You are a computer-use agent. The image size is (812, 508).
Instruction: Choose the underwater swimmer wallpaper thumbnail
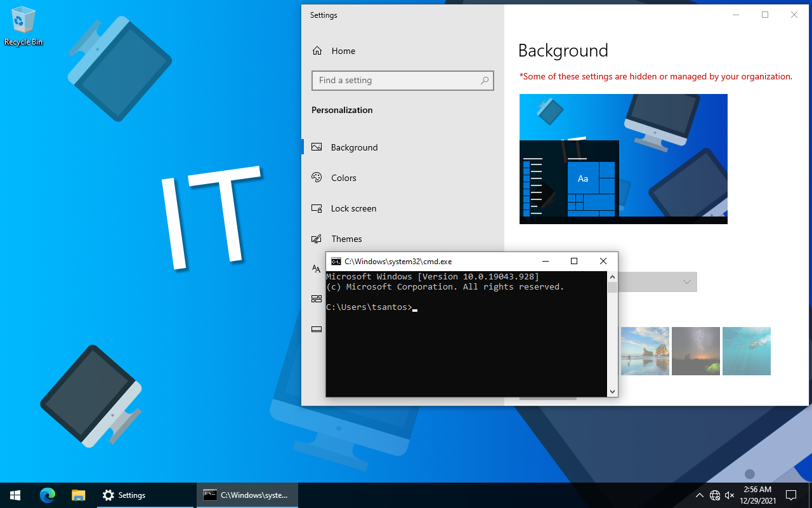click(746, 351)
